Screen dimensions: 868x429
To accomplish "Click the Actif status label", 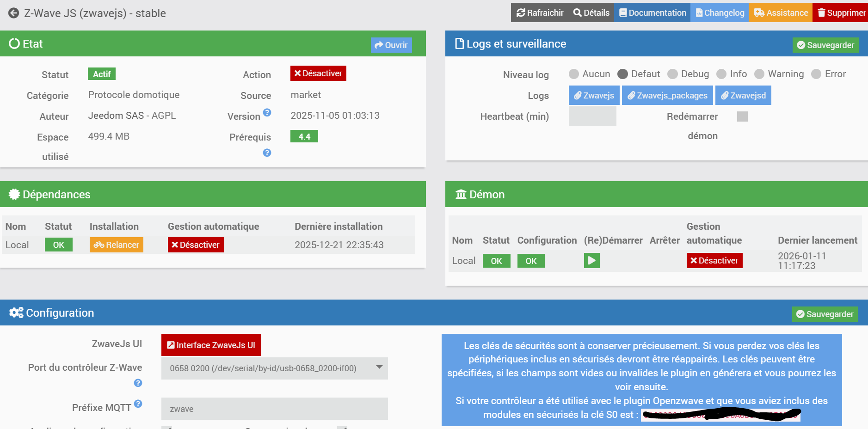I will pos(102,74).
